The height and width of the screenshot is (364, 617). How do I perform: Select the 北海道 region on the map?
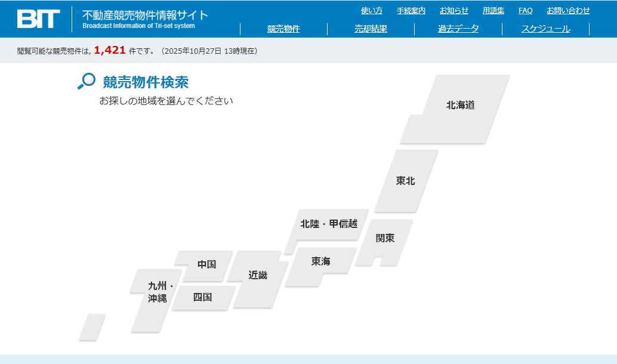pyautogui.click(x=460, y=106)
